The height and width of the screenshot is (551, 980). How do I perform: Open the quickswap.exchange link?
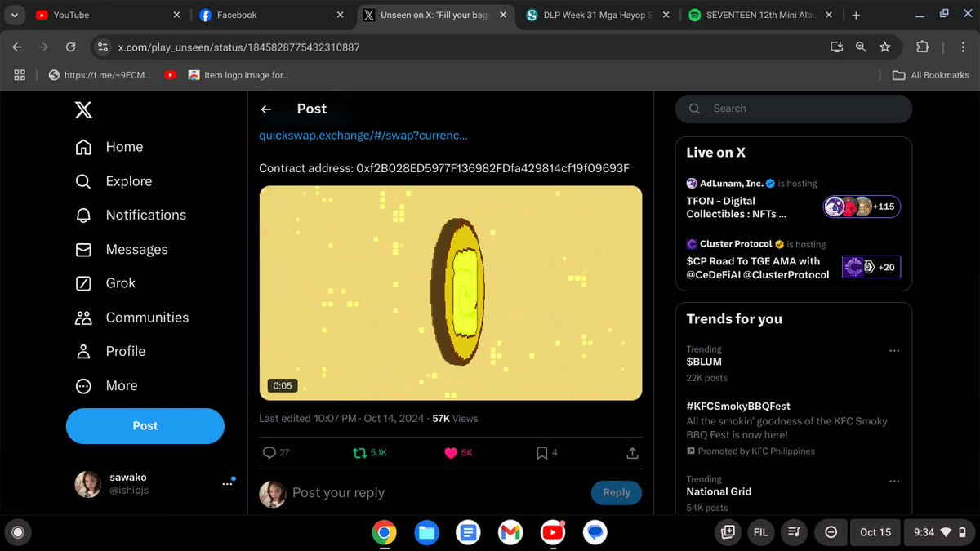pyautogui.click(x=363, y=136)
